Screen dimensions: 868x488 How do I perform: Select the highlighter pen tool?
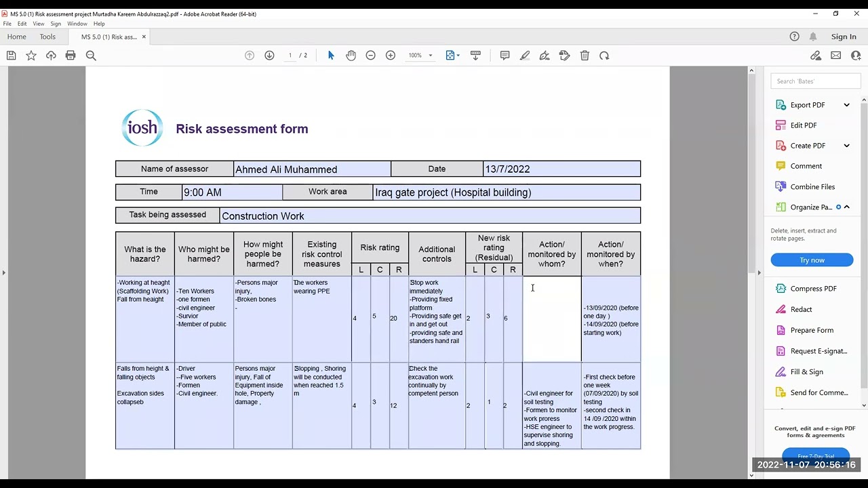(x=525, y=56)
